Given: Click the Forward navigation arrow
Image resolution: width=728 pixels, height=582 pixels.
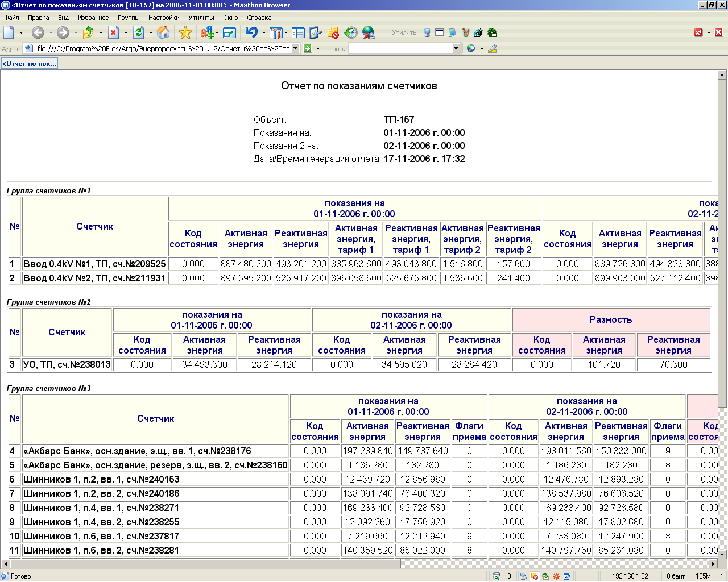Looking at the screenshot, I should pos(63,33).
